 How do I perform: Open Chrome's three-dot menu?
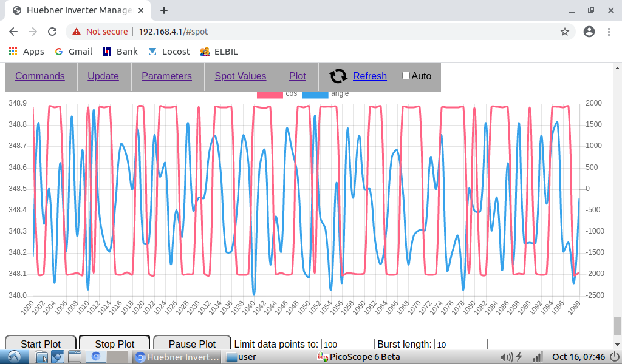609,32
